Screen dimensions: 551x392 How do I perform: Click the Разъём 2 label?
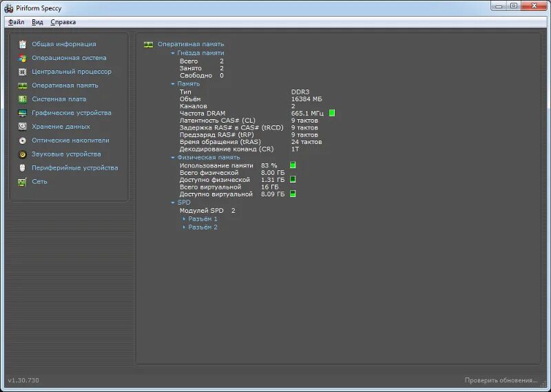point(202,227)
